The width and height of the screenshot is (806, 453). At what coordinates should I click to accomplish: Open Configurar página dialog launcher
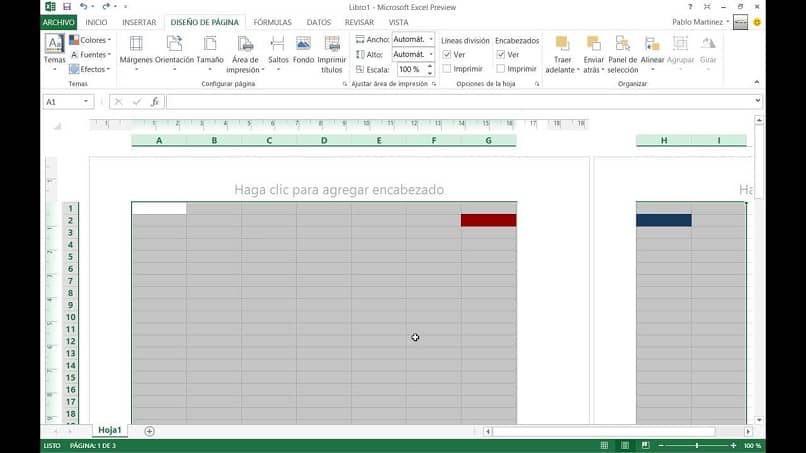click(344, 84)
